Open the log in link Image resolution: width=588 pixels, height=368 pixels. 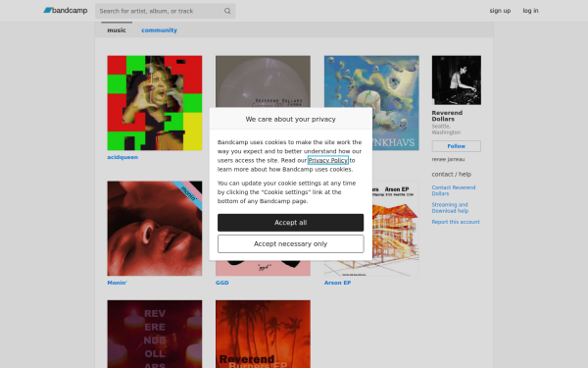click(530, 11)
